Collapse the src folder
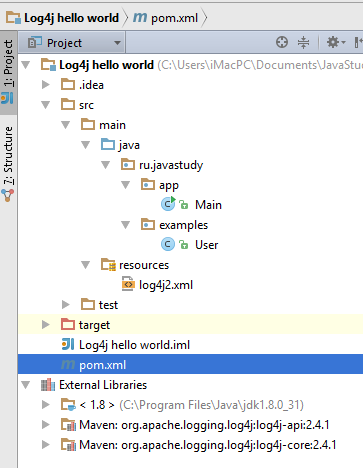The height and width of the screenshot is (468, 363). coord(46,105)
